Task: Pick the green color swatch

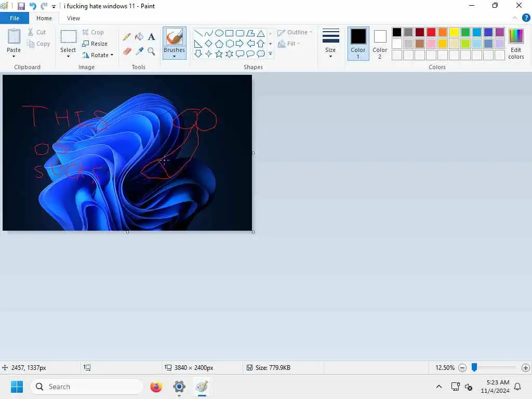Action: click(x=465, y=32)
